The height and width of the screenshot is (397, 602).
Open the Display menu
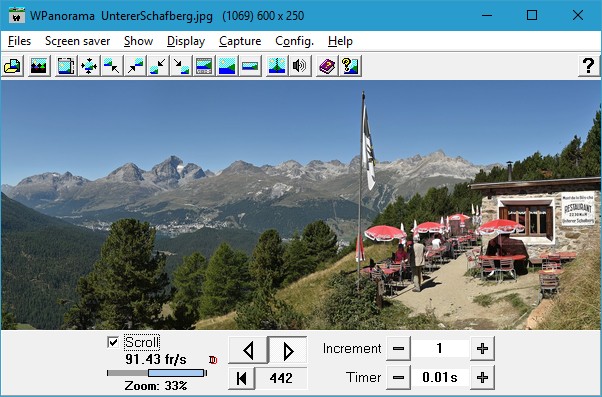coord(186,41)
